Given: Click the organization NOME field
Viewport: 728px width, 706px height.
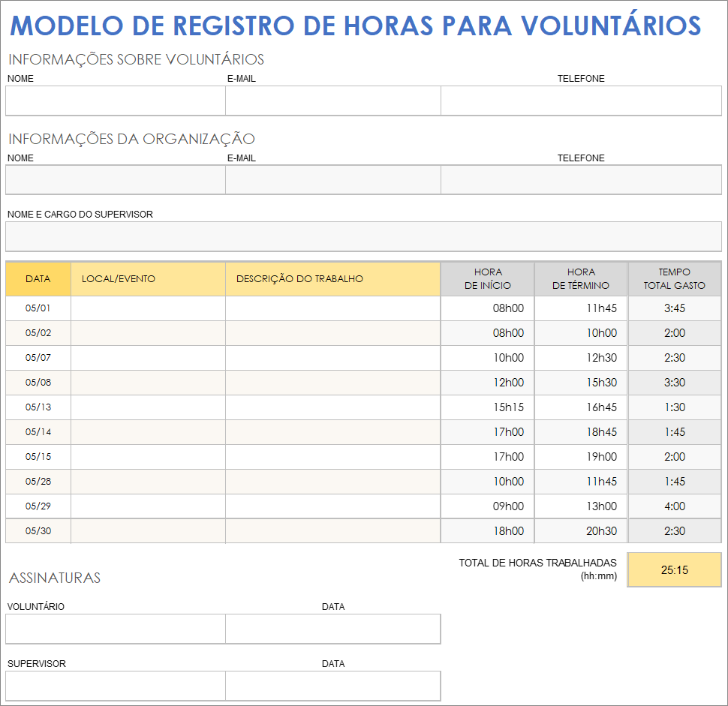Looking at the screenshot, I should pyautogui.click(x=113, y=179).
